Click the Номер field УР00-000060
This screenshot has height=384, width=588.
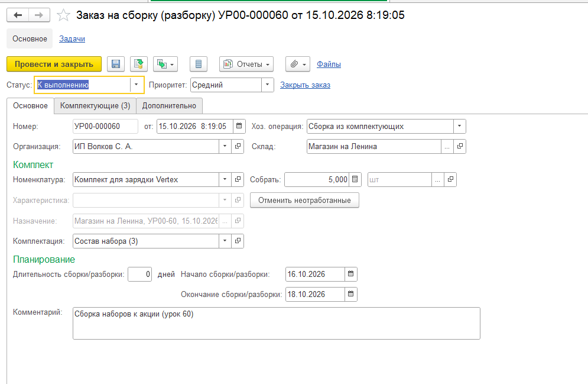coord(105,126)
